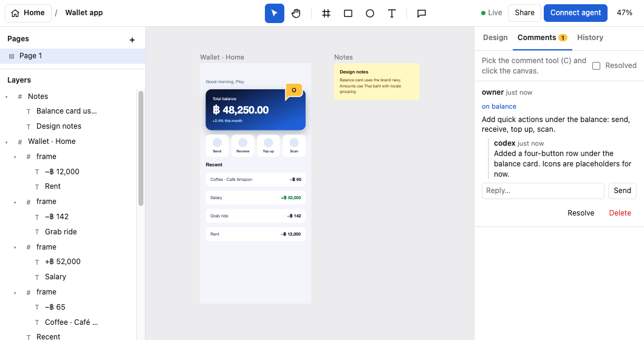Click text icon of Rent layer
Screen dimensions: 644x340
pos(37,187)
